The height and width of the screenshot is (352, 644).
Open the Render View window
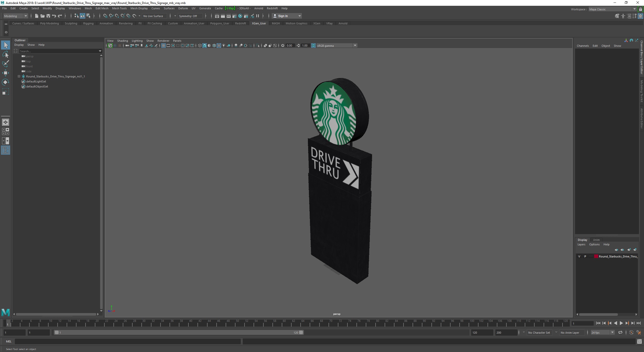point(217,16)
